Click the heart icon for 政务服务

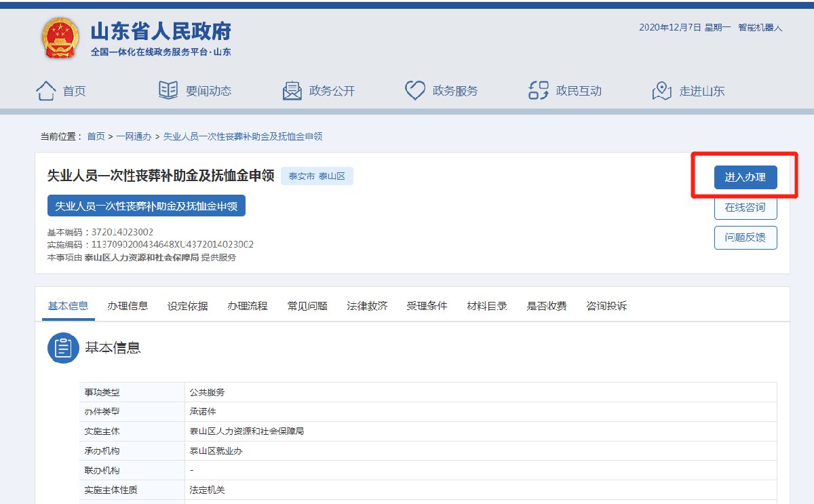pyautogui.click(x=414, y=91)
